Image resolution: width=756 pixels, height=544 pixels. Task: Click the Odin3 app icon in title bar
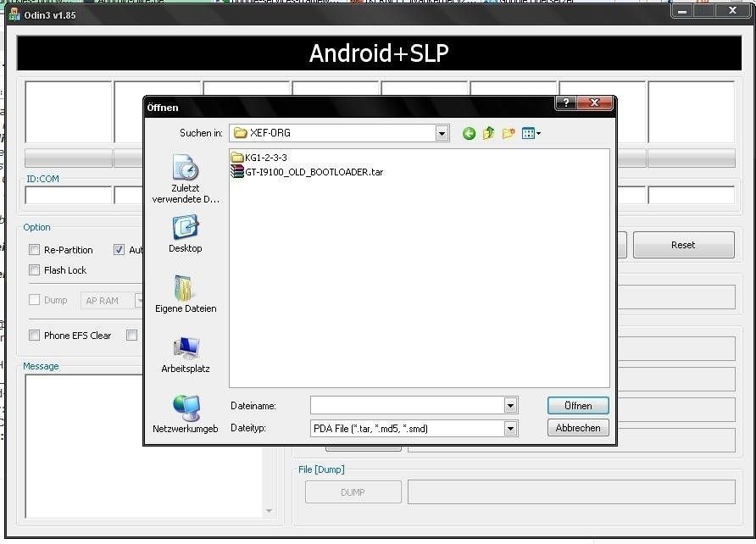[14, 14]
